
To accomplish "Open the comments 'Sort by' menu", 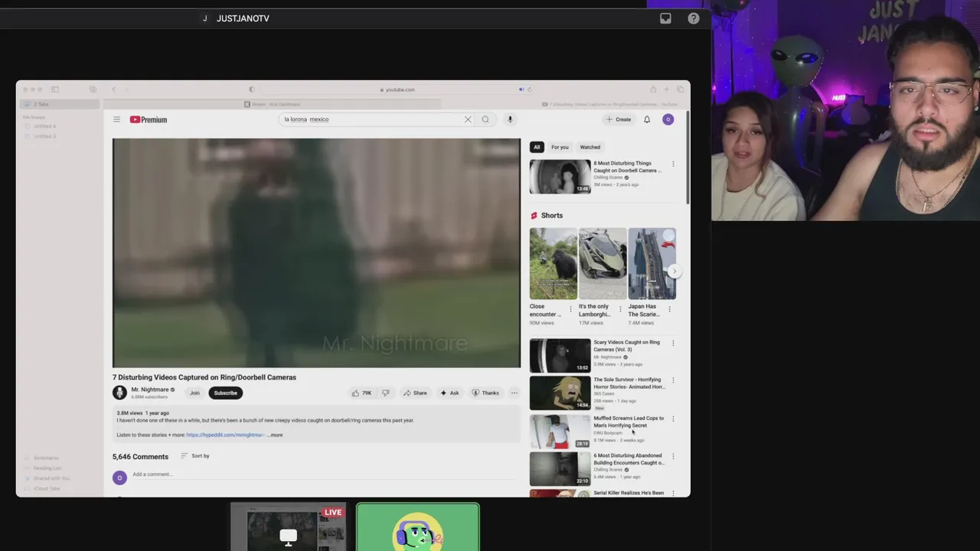I will click(195, 456).
